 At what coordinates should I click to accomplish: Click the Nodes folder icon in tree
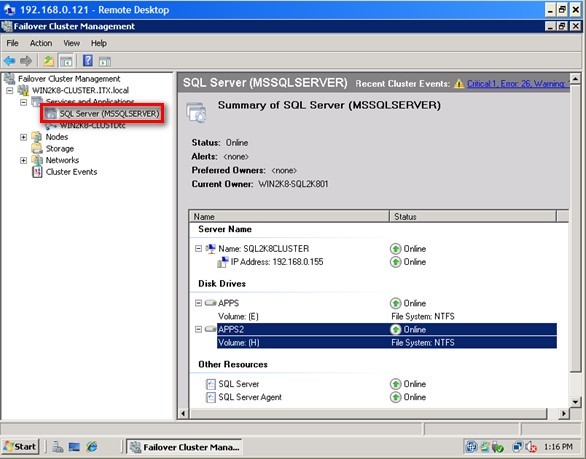pyautogui.click(x=37, y=137)
